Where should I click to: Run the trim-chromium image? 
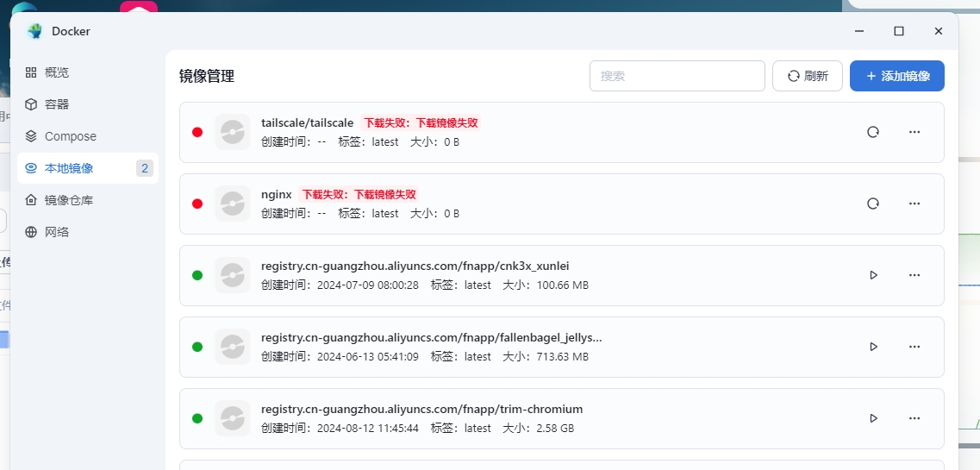873,418
